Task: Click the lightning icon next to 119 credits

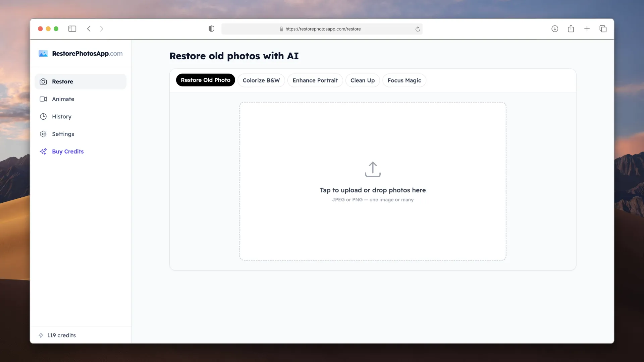Action: [41, 335]
